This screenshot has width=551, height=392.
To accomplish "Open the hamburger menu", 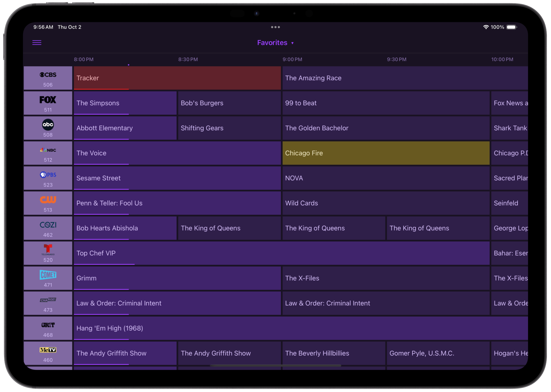I will [x=37, y=43].
